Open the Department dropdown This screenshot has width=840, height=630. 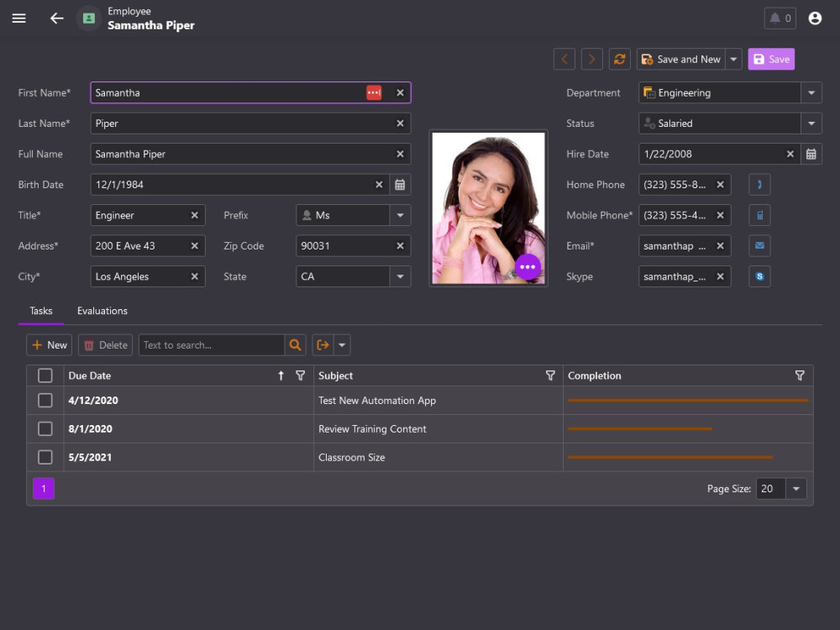coord(811,92)
